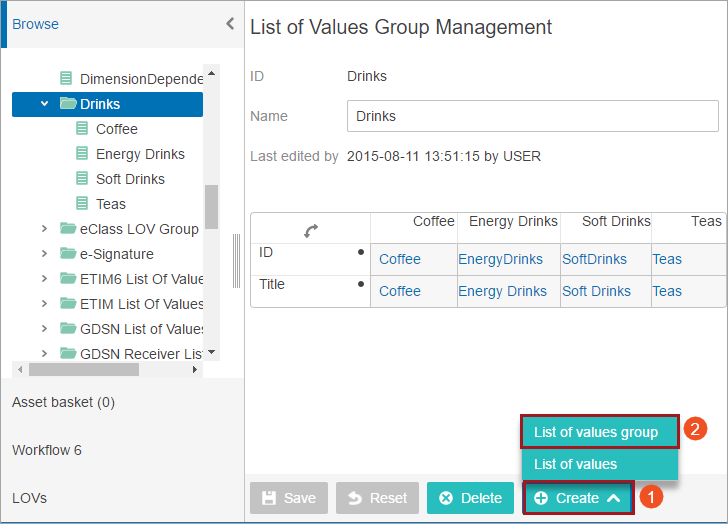Screen dimensions: 728x524
Task: Select Teas in the tree
Action: (110, 204)
